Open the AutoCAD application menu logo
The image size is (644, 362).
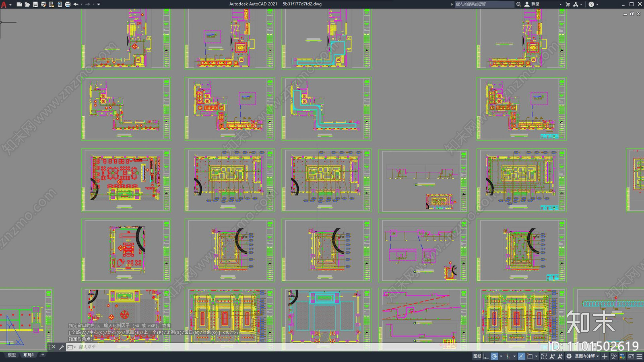click(4, 4)
